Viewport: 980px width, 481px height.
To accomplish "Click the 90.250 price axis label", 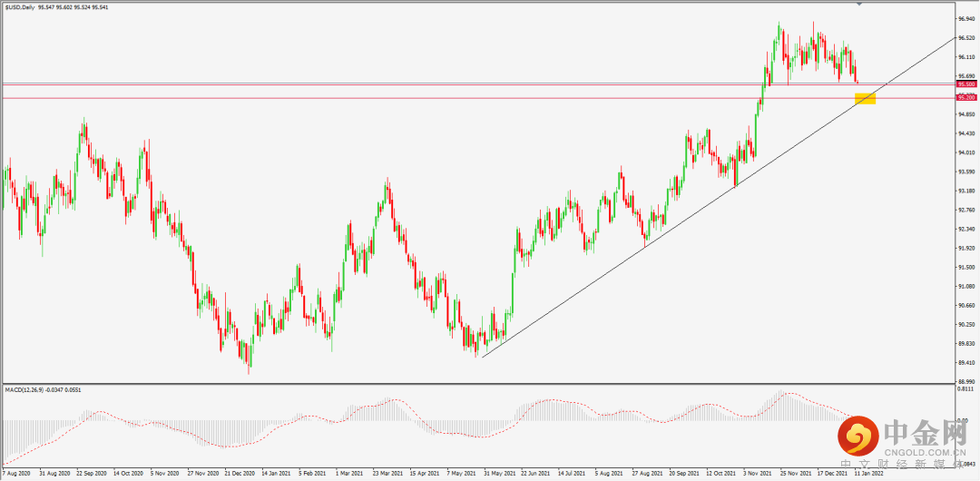I will point(967,325).
